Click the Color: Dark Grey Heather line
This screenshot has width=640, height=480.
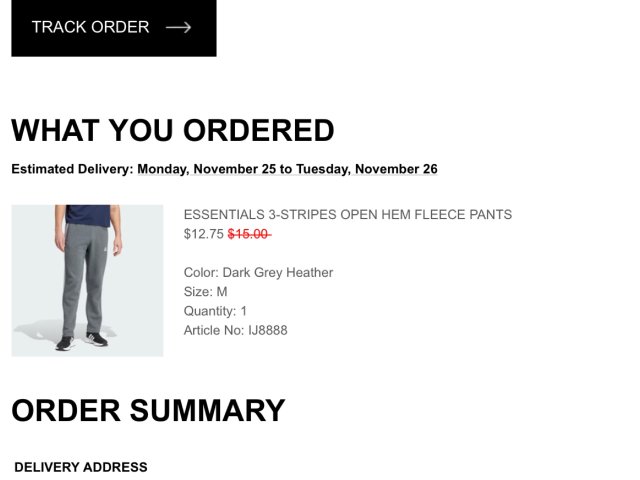(258, 272)
